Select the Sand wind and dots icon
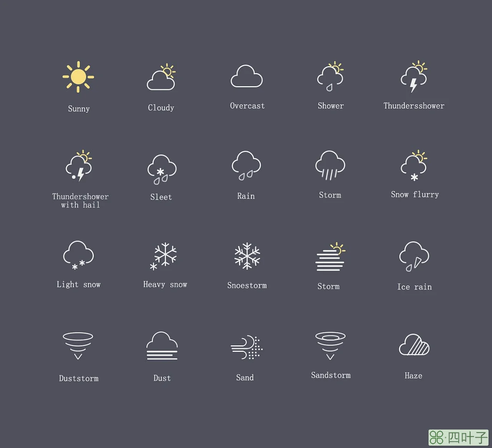The image size is (492, 448). 246,347
